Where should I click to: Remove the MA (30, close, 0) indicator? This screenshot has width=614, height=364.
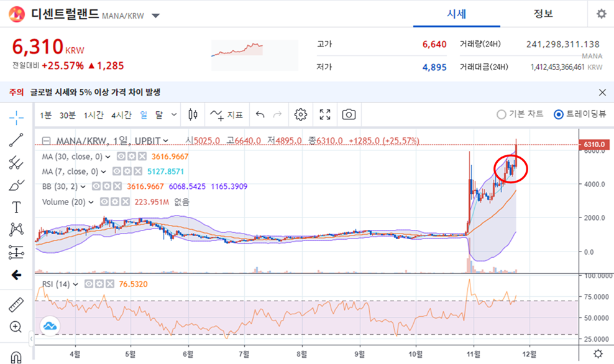pos(142,157)
